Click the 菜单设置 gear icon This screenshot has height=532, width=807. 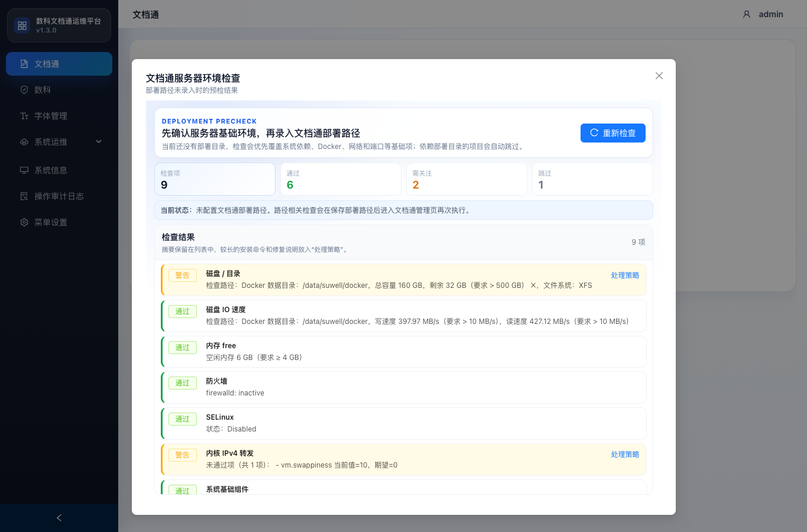(x=24, y=222)
